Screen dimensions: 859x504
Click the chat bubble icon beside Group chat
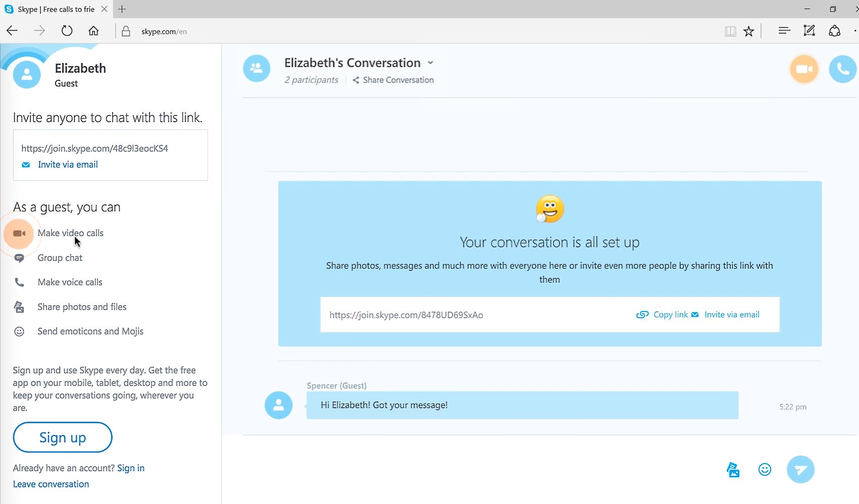(x=19, y=258)
